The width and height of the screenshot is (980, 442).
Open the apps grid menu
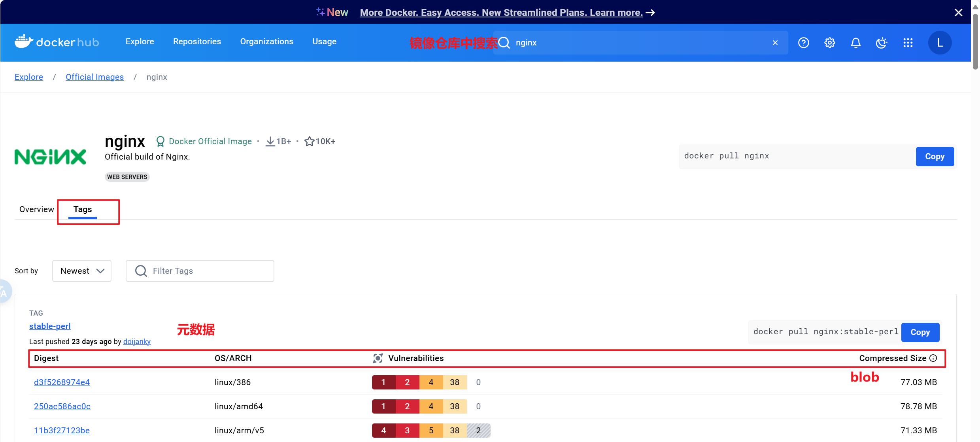[908, 43]
